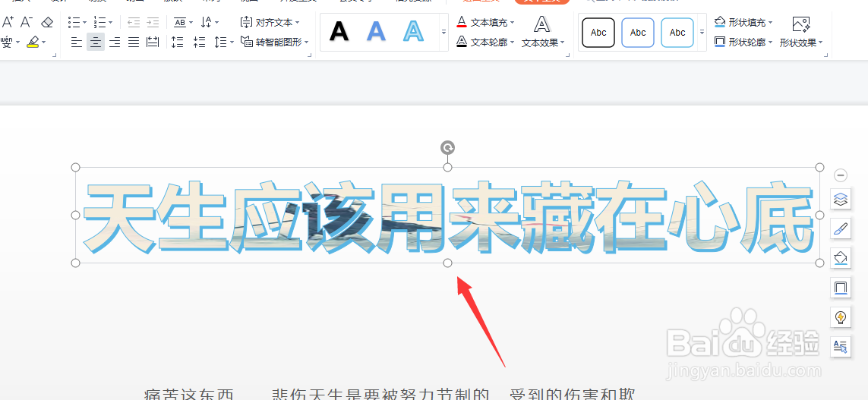The image size is (868, 400).
Task: Open the bullet list dropdown
Action: (x=84, y=23)
